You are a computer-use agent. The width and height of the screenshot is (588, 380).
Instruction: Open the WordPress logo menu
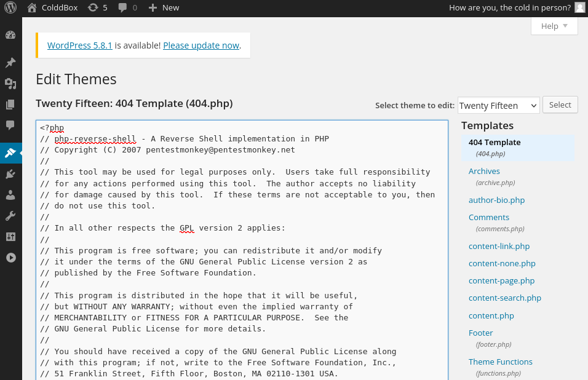10,7
